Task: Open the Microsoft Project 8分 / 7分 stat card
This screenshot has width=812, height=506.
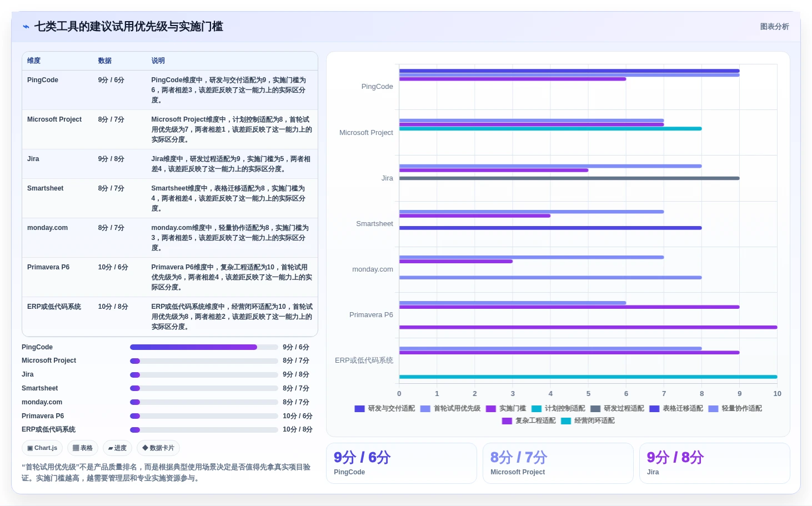Action: pos(558,463)
